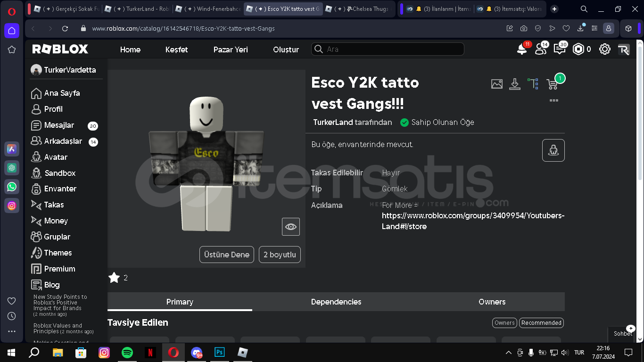Open the Youtubers-Land group store link

pyautogui.click(x=473, y=221)
